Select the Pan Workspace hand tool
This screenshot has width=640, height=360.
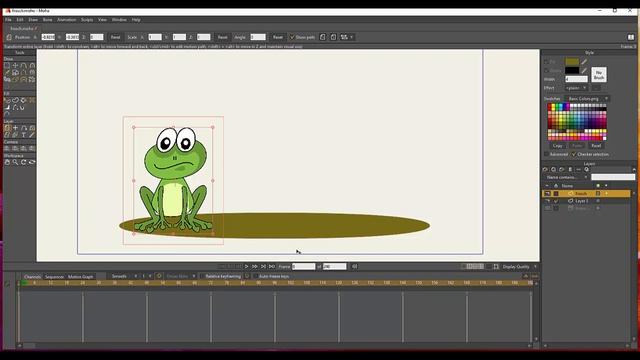pyautogui.click(x=7, y=162)
